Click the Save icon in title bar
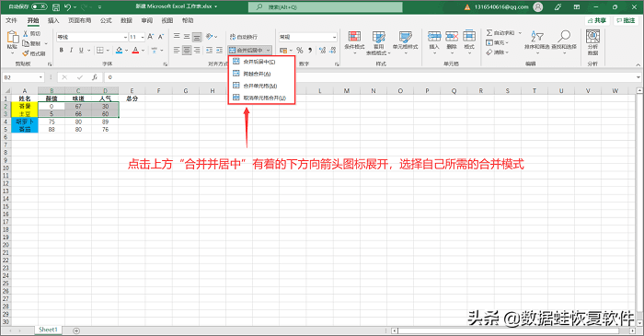Image resolution: width=644 pixels, height=336 pixels. pos(56,7)
